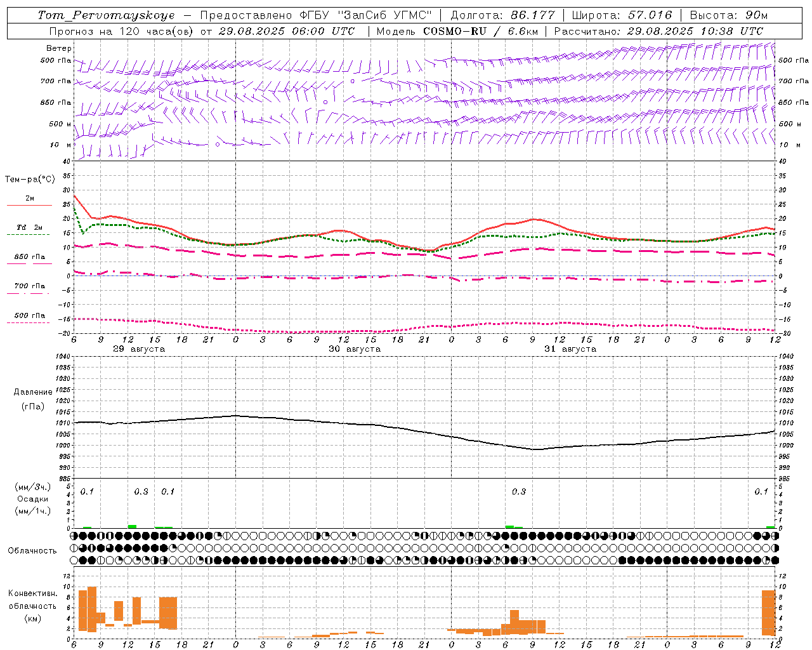Image resolution: width=812 pixels, height=650 pixels.
Task: Click the 0.3 precipitation value on 31 августа
Action: click(519, 491)
